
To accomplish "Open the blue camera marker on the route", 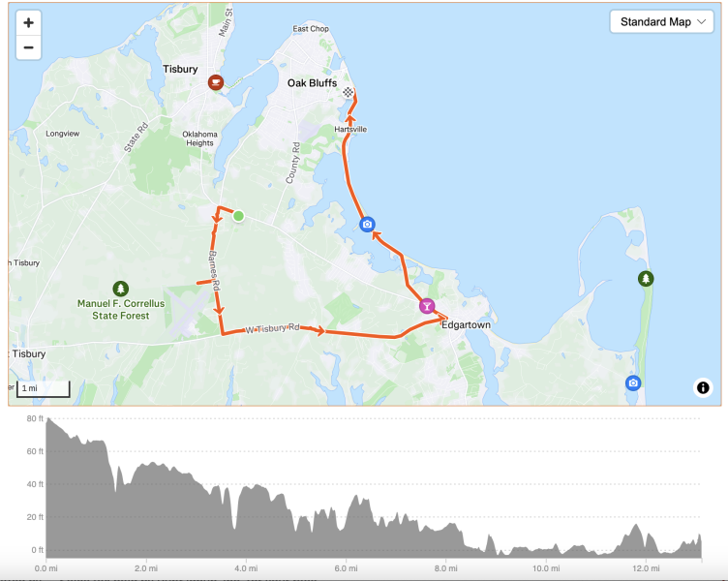I will click(x=367, y=225).
